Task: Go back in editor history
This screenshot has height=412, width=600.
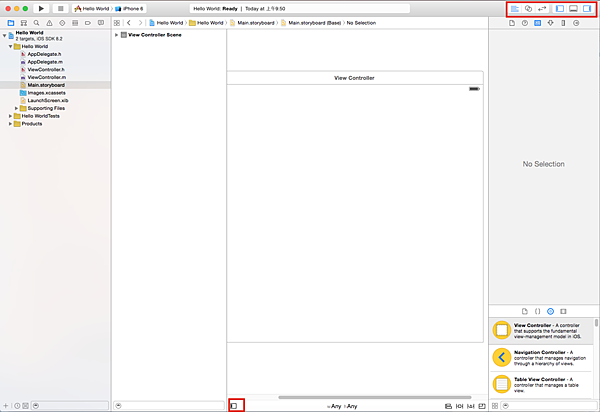Action: [129, 23]
